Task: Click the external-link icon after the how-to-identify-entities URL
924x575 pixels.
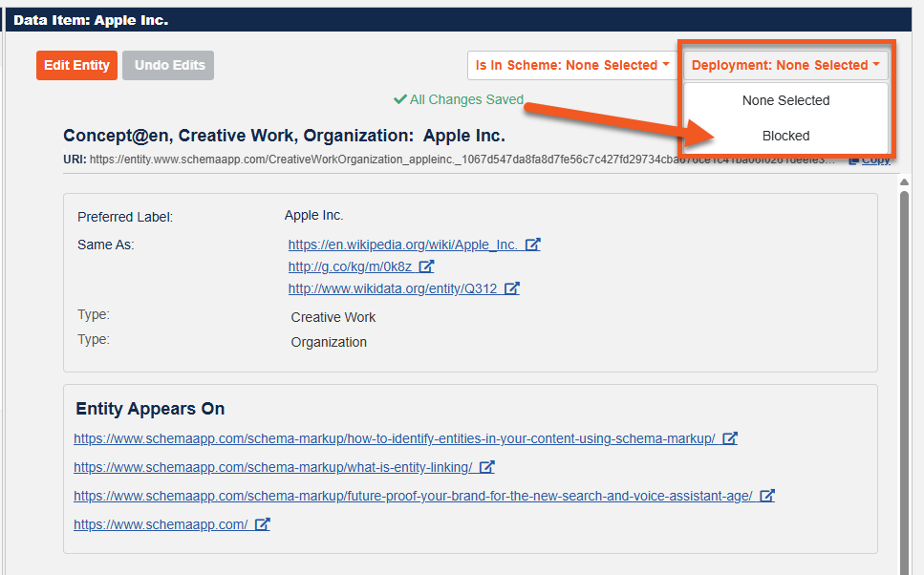Action: (x=730, y=438)
